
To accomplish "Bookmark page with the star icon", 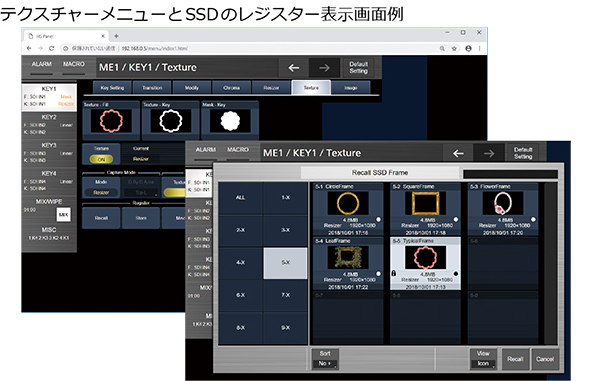I will (x=454, y=48).
